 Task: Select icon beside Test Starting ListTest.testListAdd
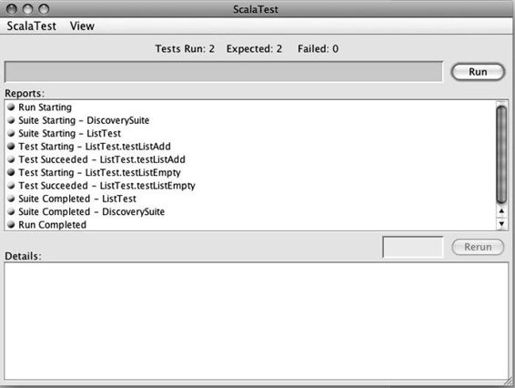click(11, 146)
